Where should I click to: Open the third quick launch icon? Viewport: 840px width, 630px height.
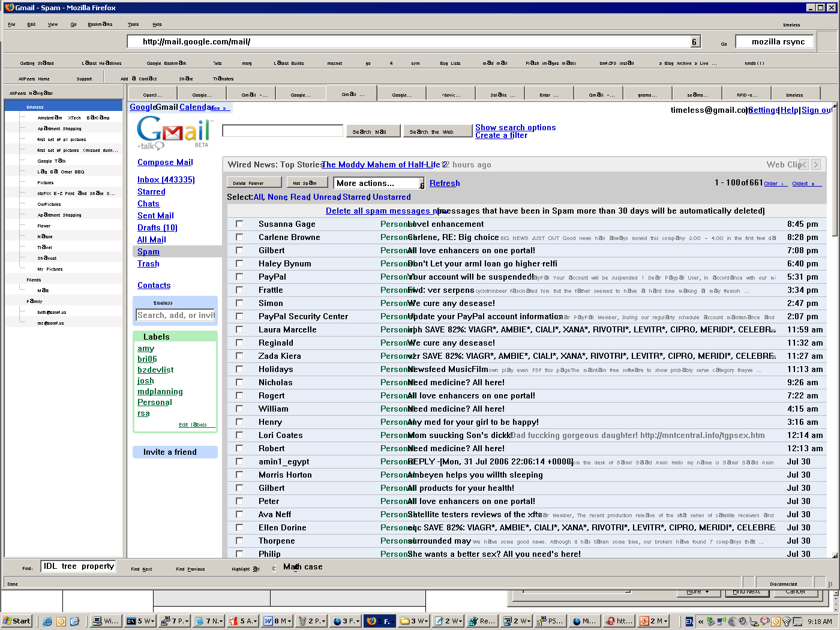[x=74, y=621]
